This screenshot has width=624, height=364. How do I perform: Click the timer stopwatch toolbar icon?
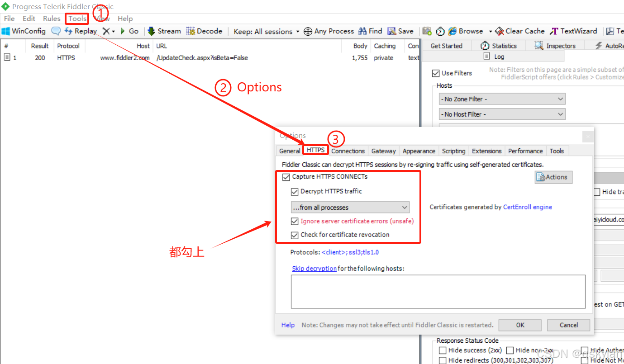(440, 31)
